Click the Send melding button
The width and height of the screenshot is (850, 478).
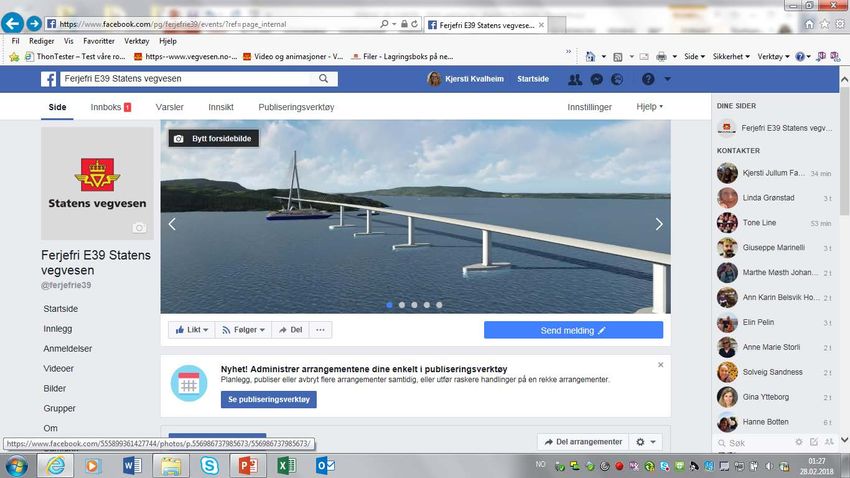coord(573,330)
